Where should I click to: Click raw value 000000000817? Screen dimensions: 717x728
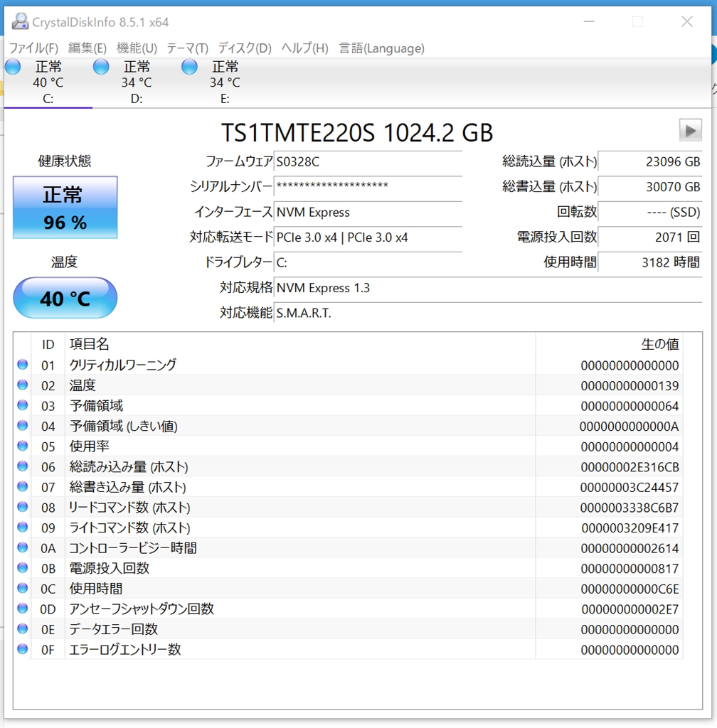click(630, 569)
